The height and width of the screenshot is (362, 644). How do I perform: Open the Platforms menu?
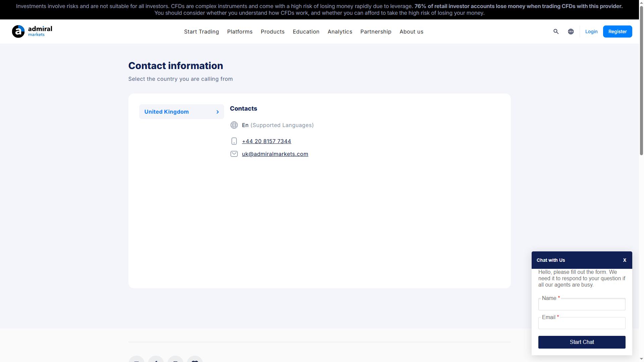239,32
